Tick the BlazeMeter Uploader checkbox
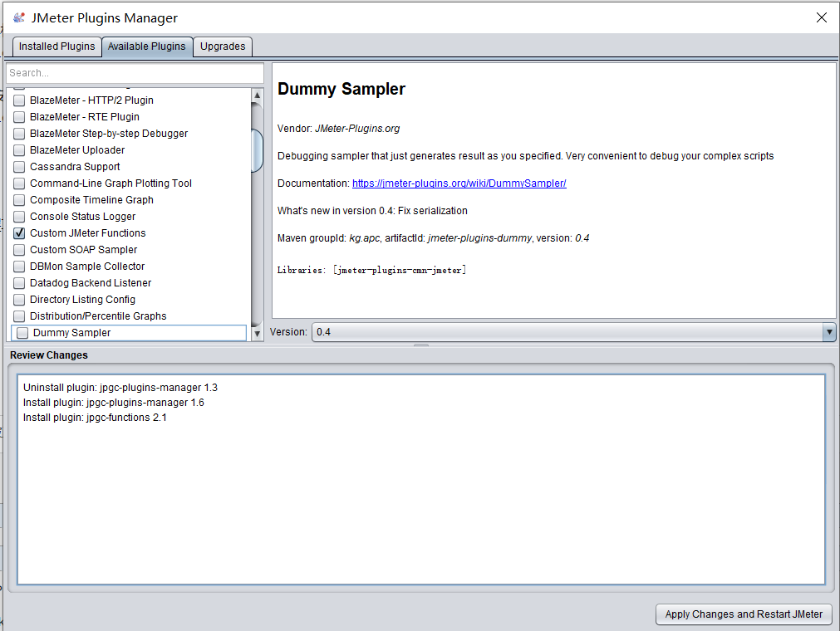 tap(19, 150)
